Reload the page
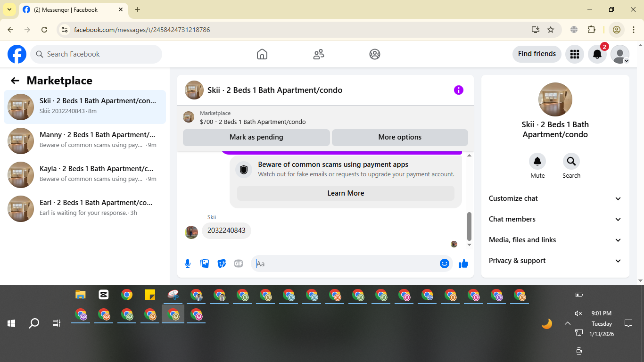 (44, 30)
